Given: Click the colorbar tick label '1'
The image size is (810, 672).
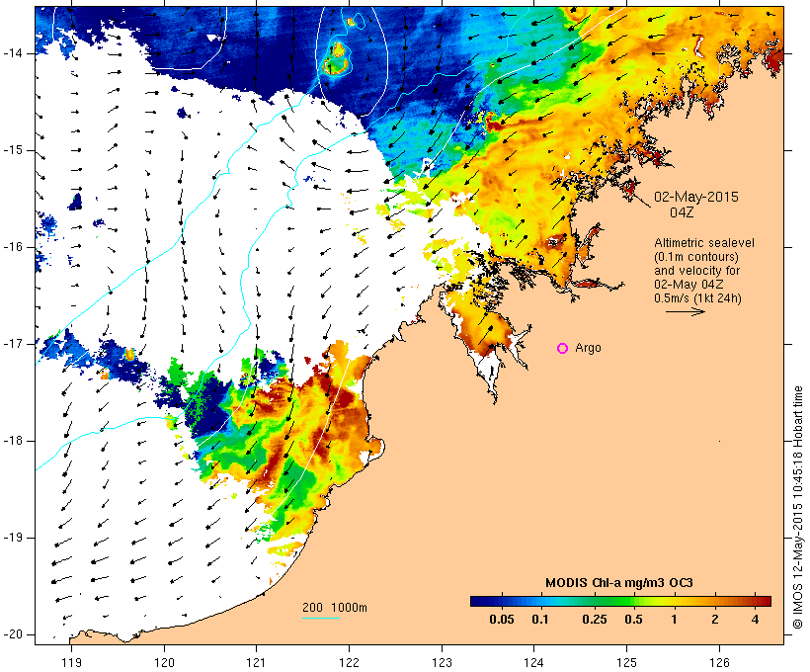Looking at the screenshot, I should 674,620.
